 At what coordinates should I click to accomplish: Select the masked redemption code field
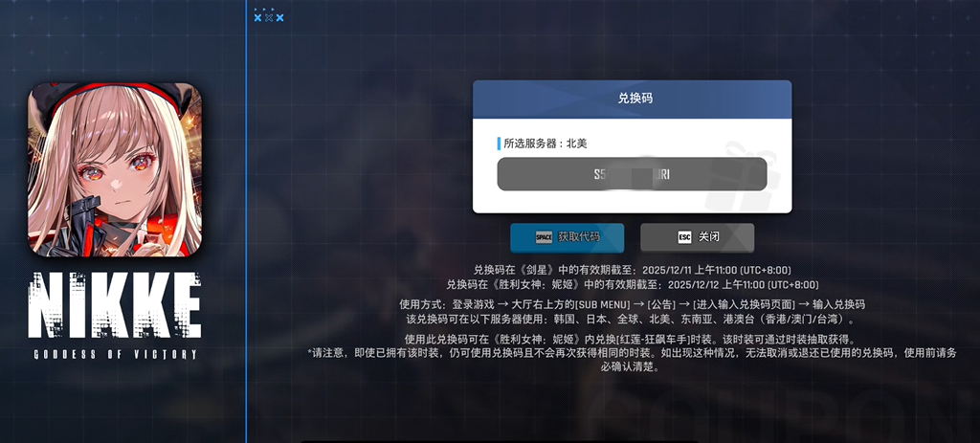632,174
